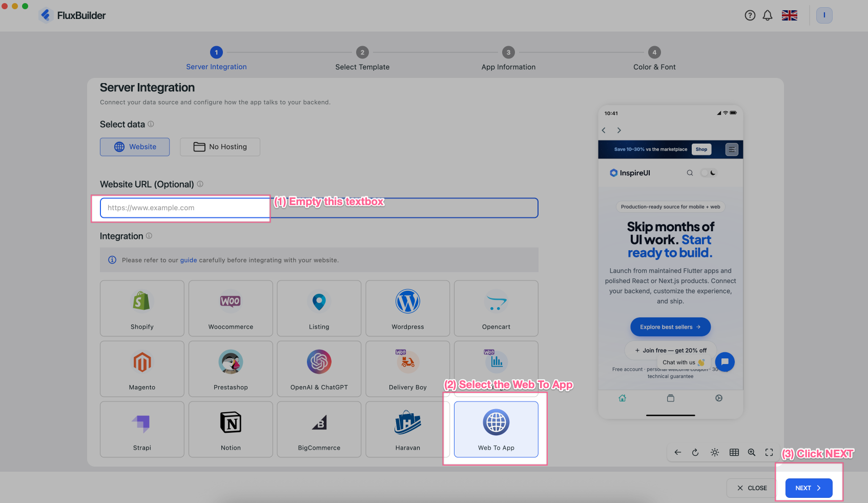Select the BigCommerce integration

319,429
